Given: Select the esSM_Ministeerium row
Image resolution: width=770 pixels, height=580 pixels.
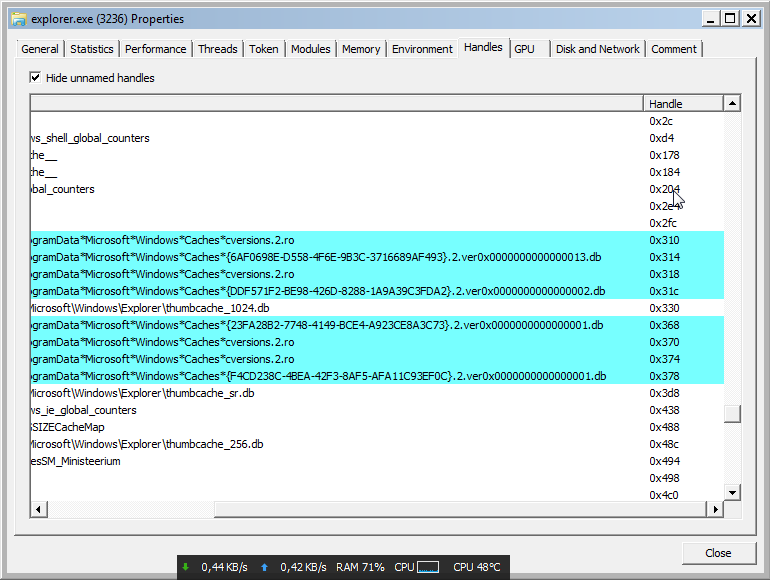Looking at the screenshot, I should click(x=377, y=461).
